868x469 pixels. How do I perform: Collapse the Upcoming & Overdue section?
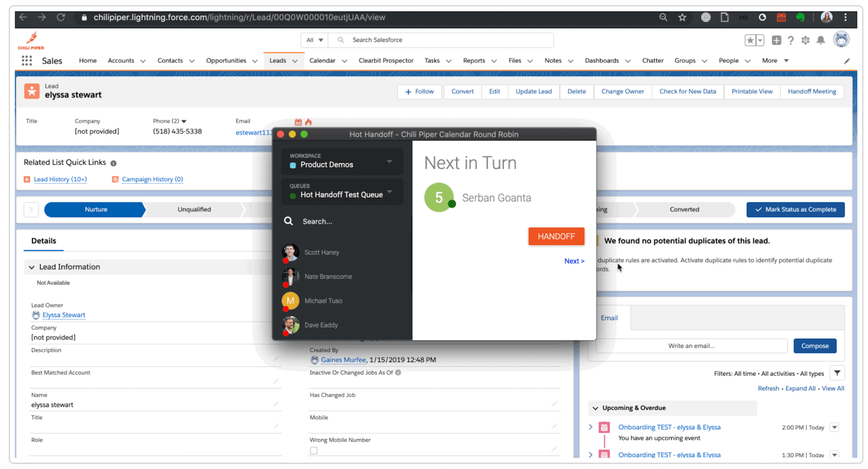(595, 408)
